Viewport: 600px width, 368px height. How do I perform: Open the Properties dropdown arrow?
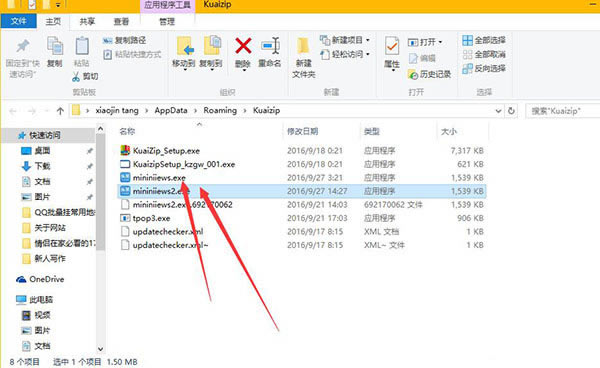393,71
